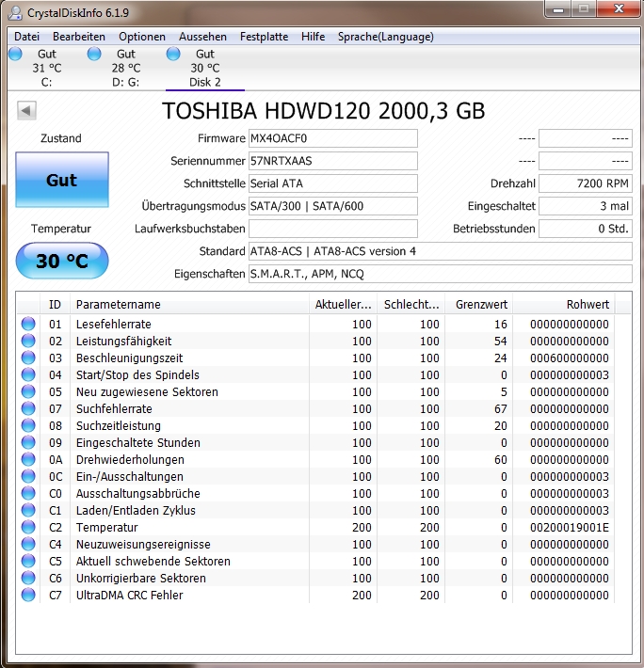Select the Disk 2 drive tab
The image size is (644, 668).
pyautogui.click(x=205, y=68)
